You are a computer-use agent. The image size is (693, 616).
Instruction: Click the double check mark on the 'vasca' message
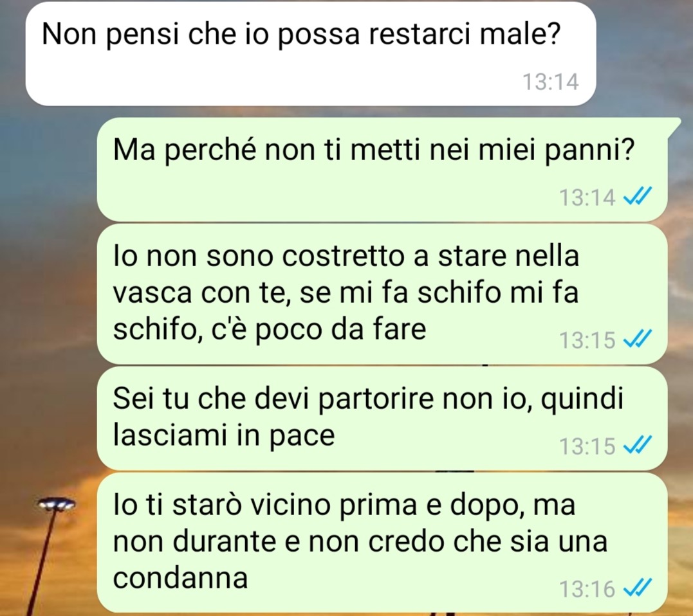point(637,339)
